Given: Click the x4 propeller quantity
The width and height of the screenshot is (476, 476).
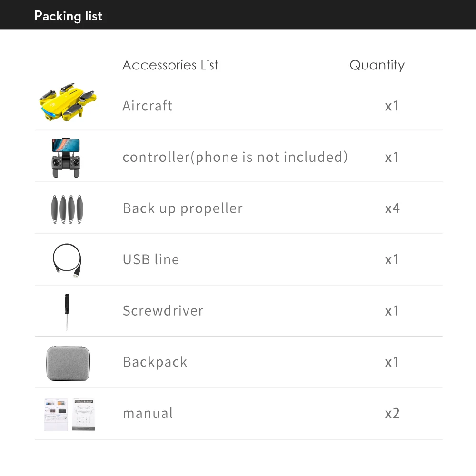Looking at the screenshot, I should [x=392, y=208].
